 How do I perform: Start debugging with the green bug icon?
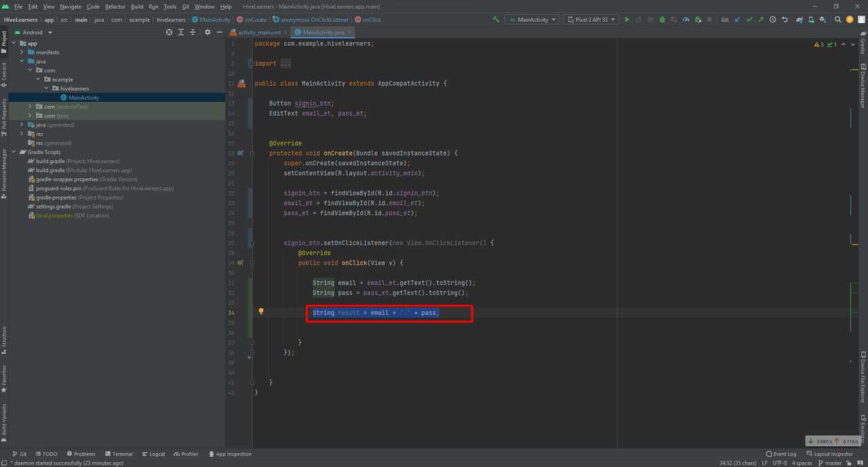(662, 20)
